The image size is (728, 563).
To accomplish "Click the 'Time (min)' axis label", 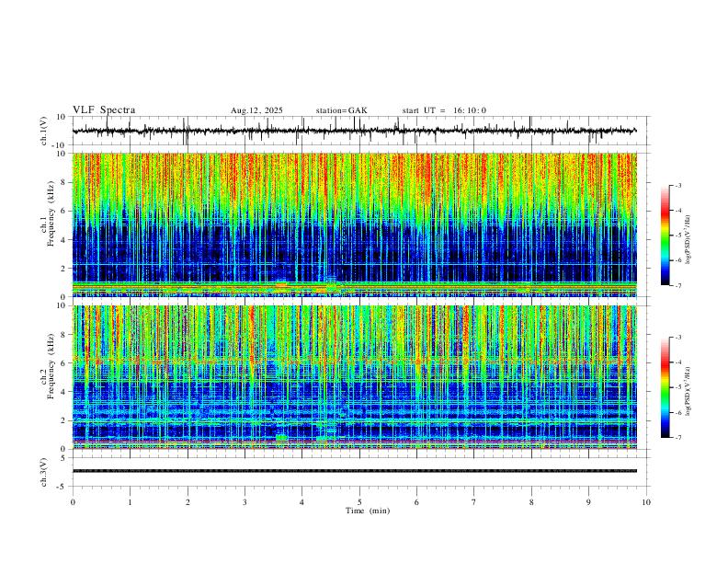I will tap(368, 511).
